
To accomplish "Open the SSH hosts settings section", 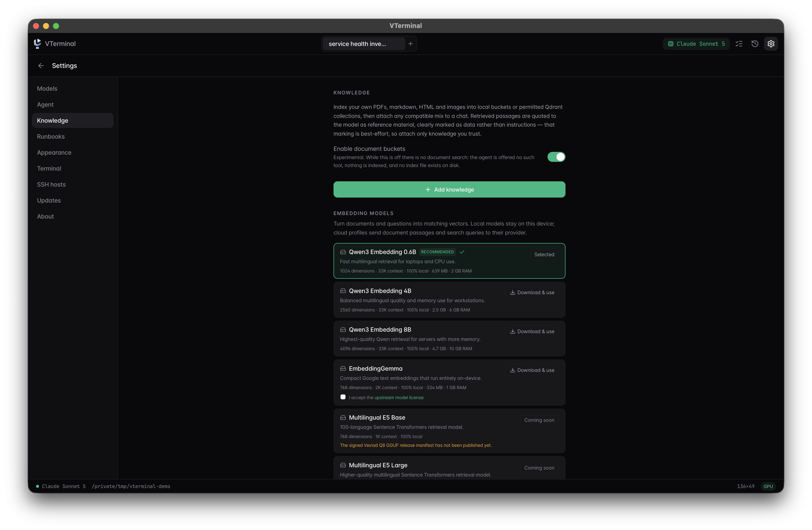I will [x=73, y=184].
